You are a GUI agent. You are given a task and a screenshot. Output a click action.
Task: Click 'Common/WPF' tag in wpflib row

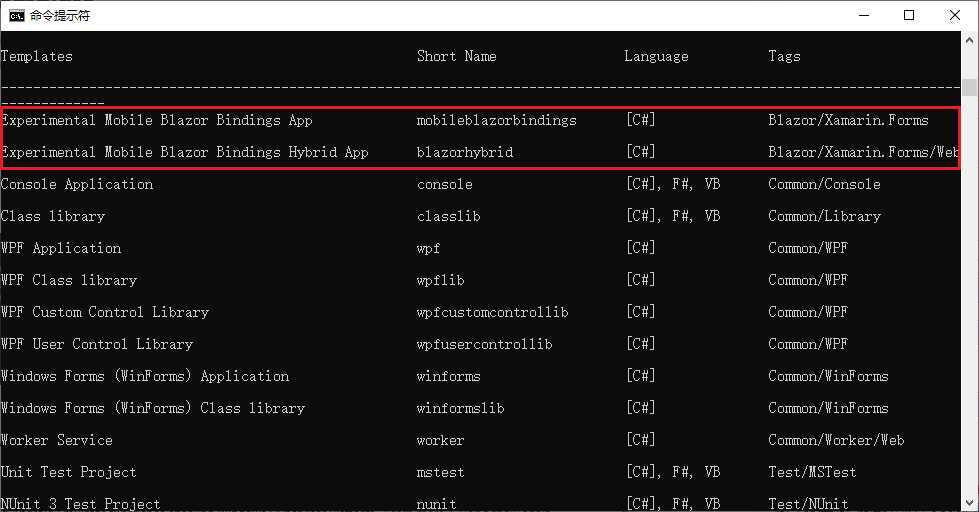tap(808, 280)
